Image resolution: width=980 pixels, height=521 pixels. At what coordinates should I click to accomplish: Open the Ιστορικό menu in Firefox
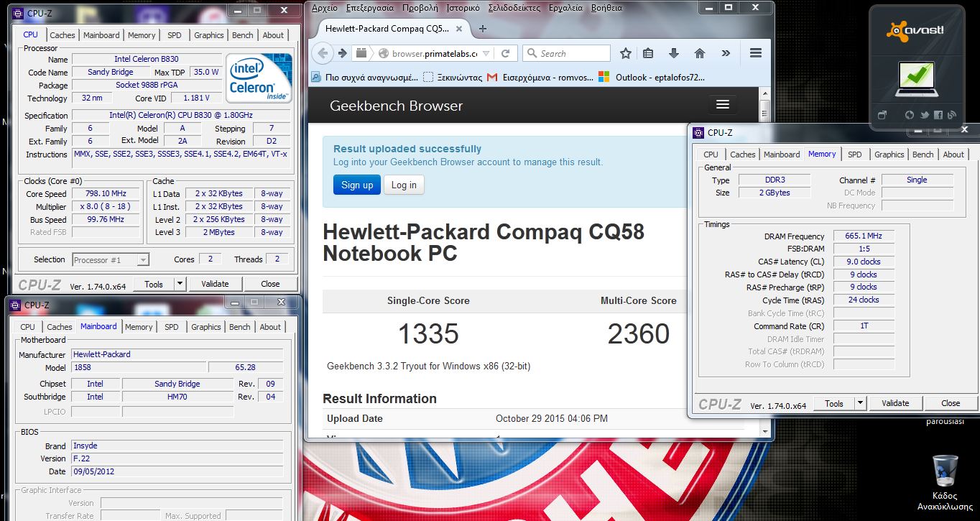click(x=463, y=8)
